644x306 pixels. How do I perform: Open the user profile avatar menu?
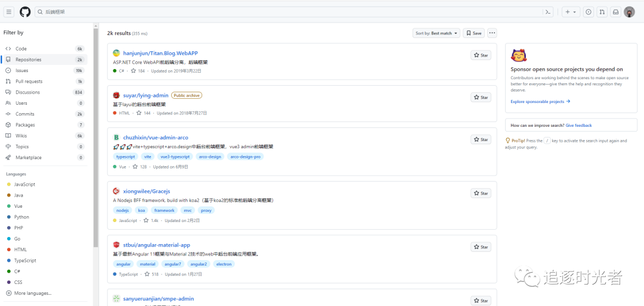629,12
